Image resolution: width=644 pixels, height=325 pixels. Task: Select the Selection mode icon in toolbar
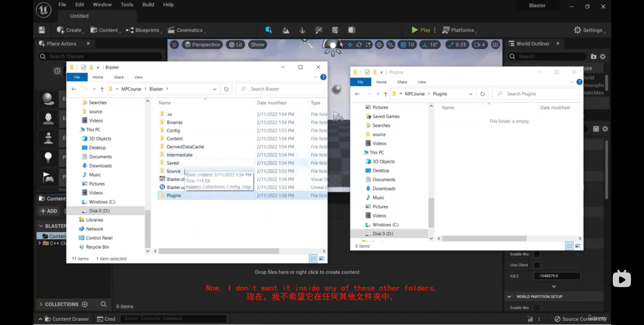pyautogui.click(x=269, y=30)
